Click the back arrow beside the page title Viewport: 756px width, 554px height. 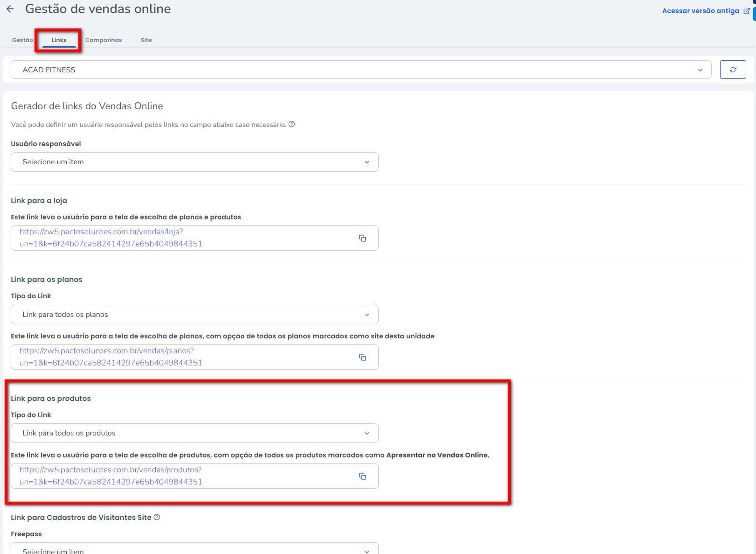pyautogui.click(x=10, y=9)
